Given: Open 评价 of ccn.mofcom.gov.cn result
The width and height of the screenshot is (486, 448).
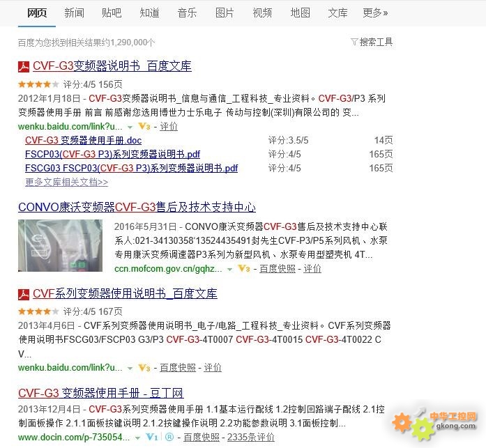Looking at the screenshot, I should pos(312,268).
